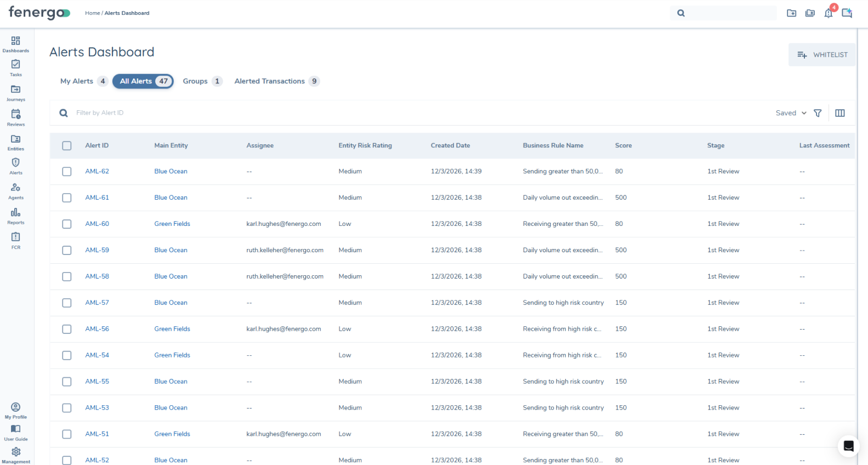Click the Entities sidebar icon
The height and width of the screenshot is (465, 868).
click(15, 142)
